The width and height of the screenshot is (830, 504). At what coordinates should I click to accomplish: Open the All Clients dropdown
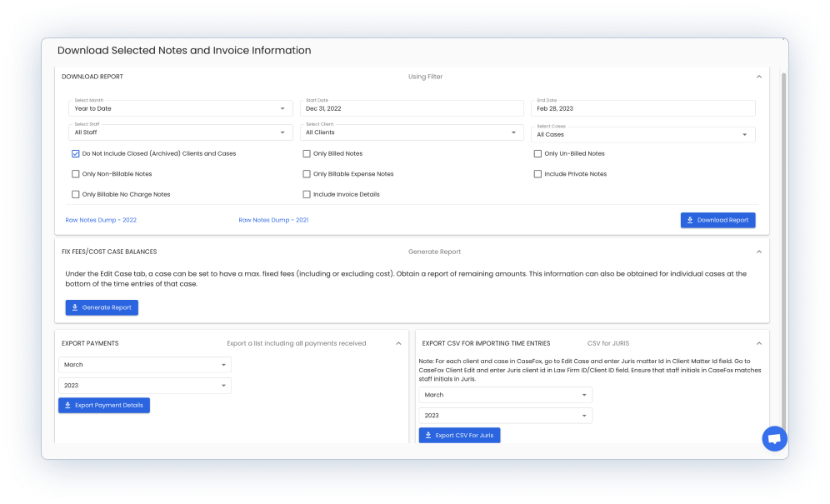412,132
